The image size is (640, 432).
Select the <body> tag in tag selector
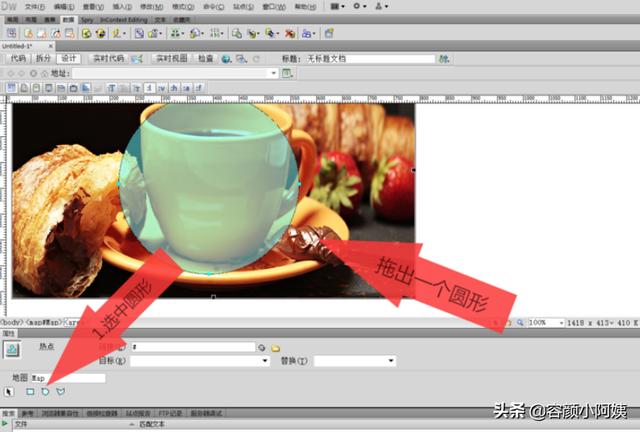[x=11, y=323]
